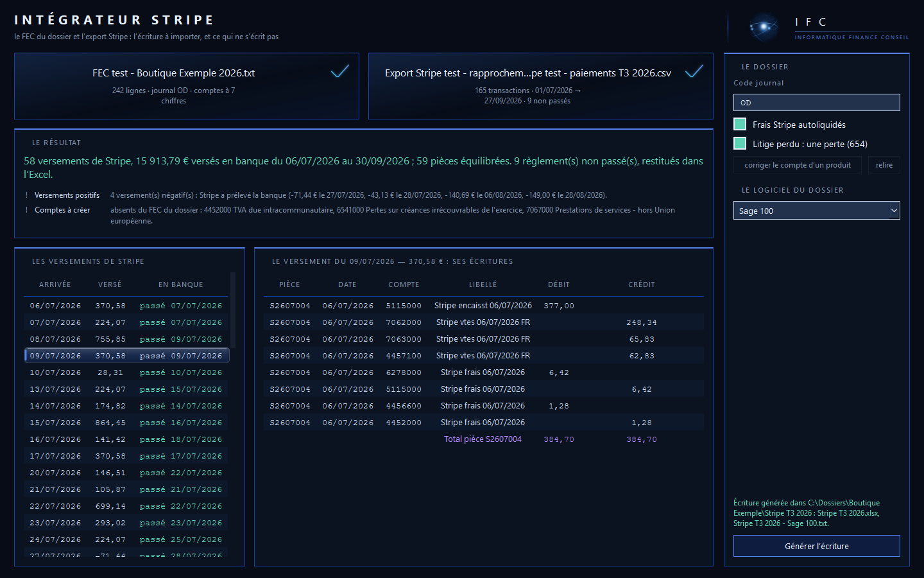Image resolution: width=924 pixels, height=578 pixels.
Task: Click the Générer l'écriture button
Action: point(817,546)
